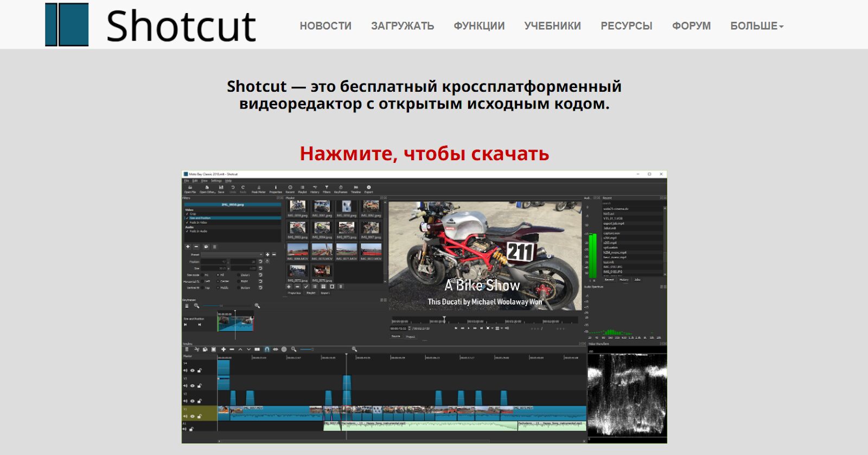Image resolution: width=868 pixels, height=455 pixels.
Task: Click the timeline zoom slider
Action: 307,349
